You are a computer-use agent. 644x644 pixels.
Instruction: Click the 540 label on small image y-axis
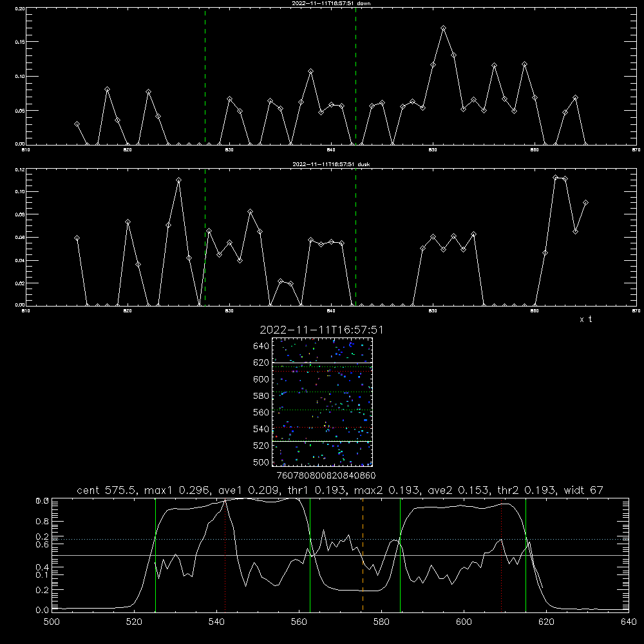tap(261, 429)
